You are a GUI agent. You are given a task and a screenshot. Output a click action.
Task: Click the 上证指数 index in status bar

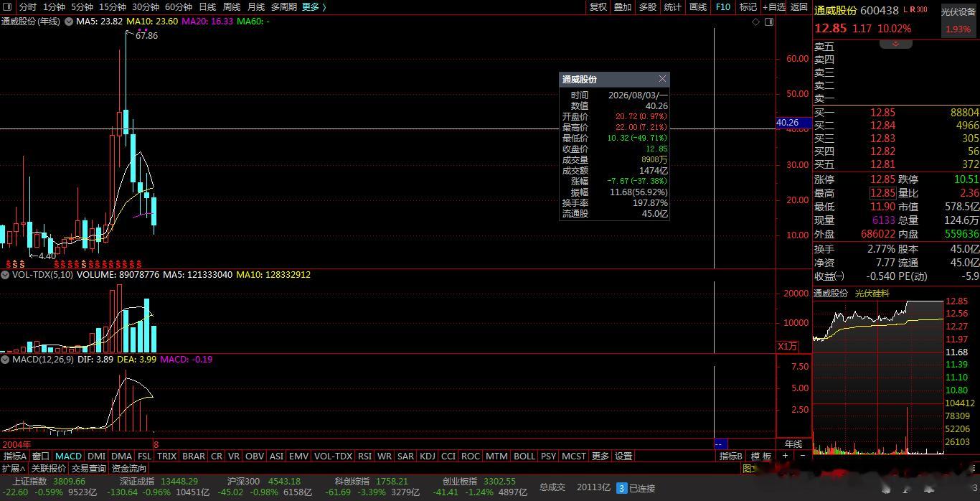pos(29,481)
